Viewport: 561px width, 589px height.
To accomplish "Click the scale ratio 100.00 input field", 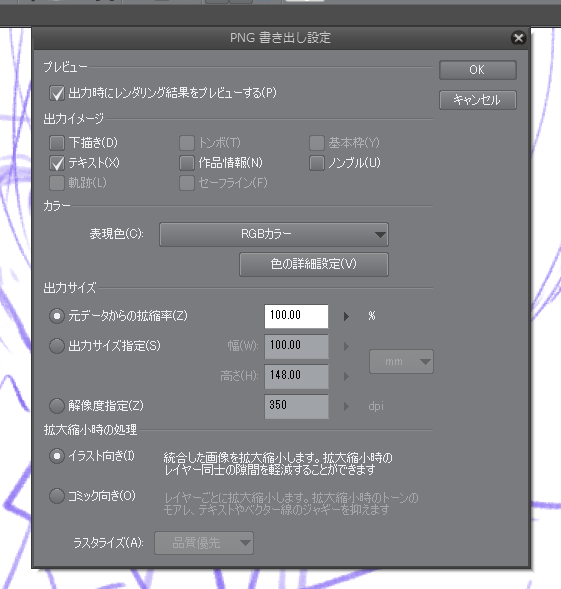I will point(296,316).
